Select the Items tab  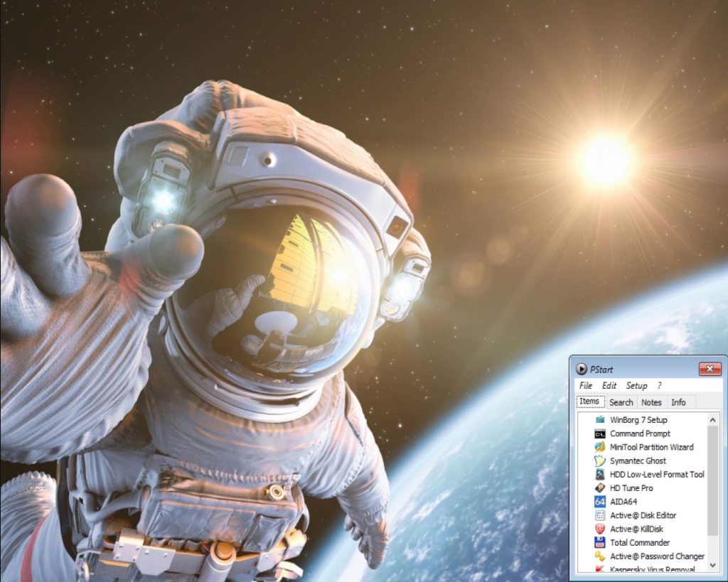(x=589, y=402)
